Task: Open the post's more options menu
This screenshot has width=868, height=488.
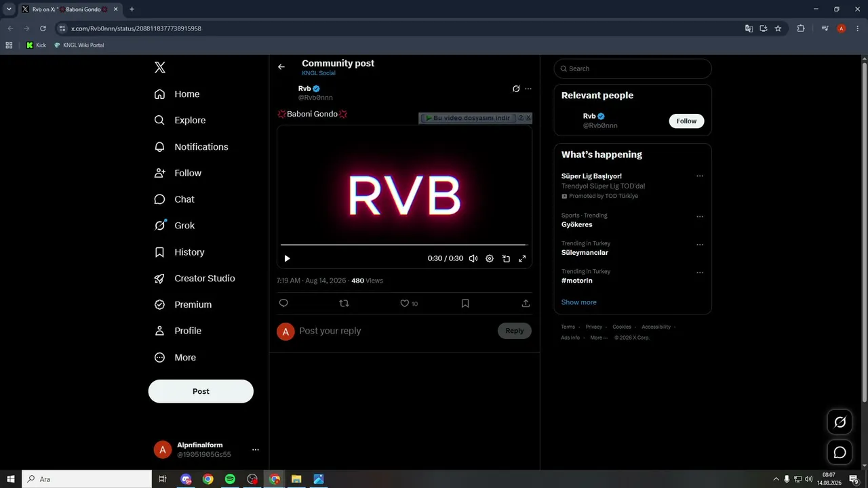Action: (x=528, y=89)
